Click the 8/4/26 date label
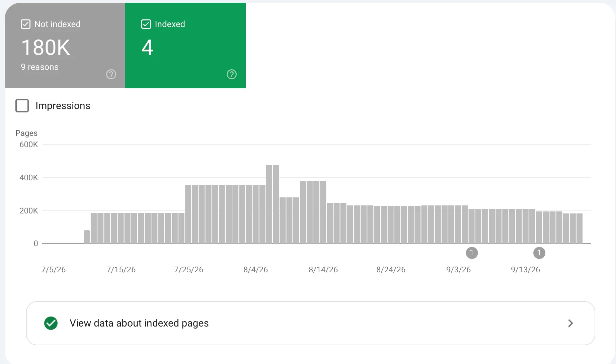 [256, 270]
